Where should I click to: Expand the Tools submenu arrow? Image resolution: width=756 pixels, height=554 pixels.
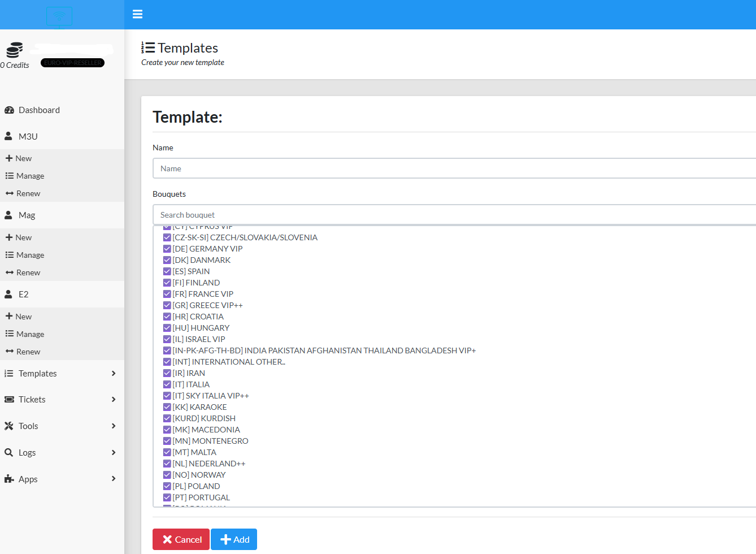click(x=114, y=426)
